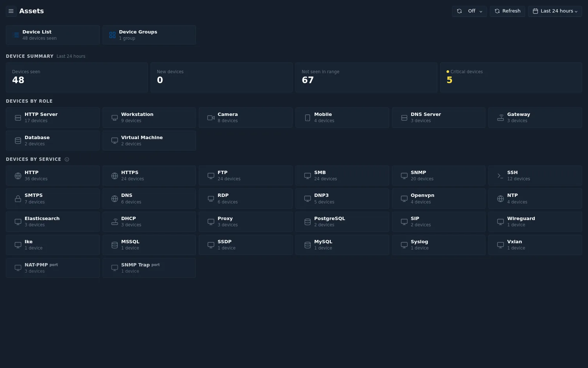
Task: Click the SSH terminal prompt icon
Action: (x=501, y=176)
